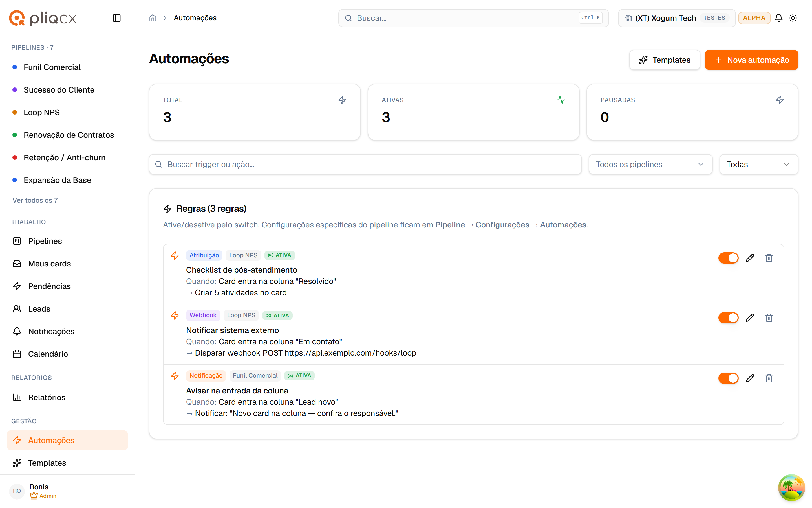
Task: Click the ALPHA badge in header
Action: pyautogui.click(x=754, y=18)
